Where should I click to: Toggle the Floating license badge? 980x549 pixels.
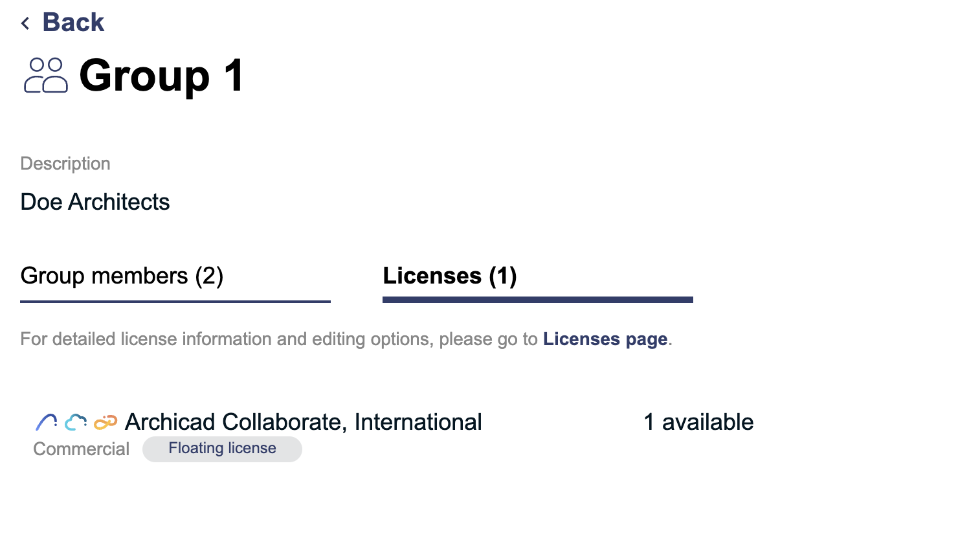tap(222, 448)
